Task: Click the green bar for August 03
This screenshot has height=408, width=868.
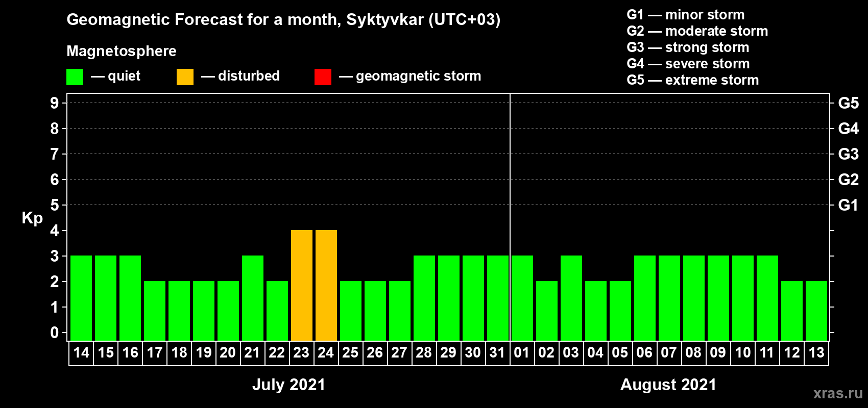Action: (571, 298)
